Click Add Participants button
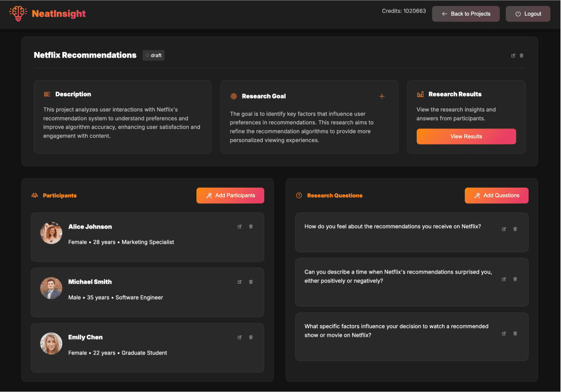The height and width of the screenshot is (392, 561). [x=230, y=195]
